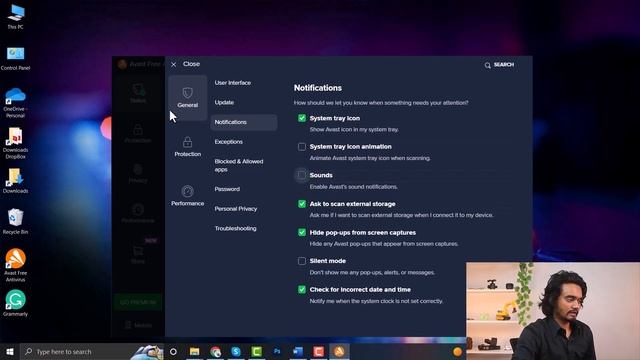Open Skype from the taskbar
Screen dimensions: 640x360
[236, 352]
